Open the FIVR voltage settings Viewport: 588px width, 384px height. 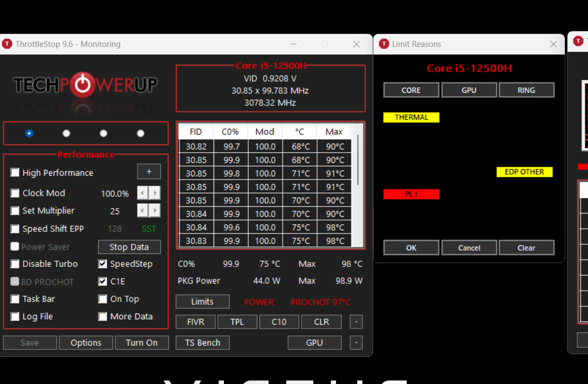(x=195, y=321)
